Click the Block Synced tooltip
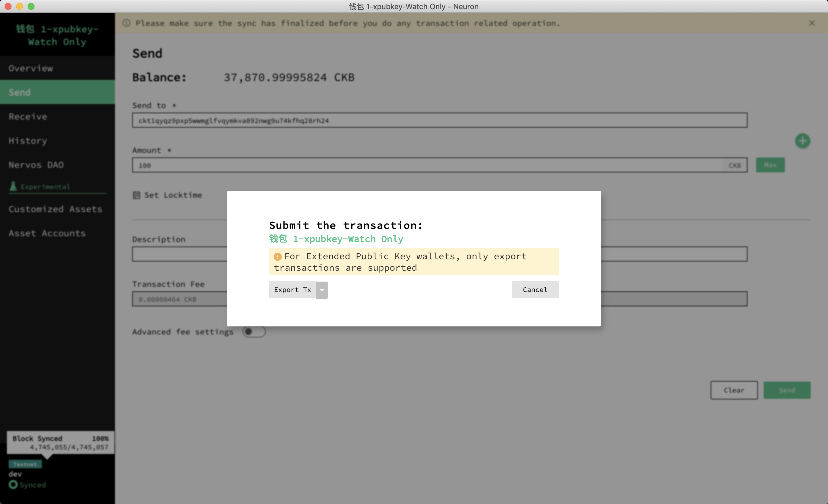 [60, 443]
